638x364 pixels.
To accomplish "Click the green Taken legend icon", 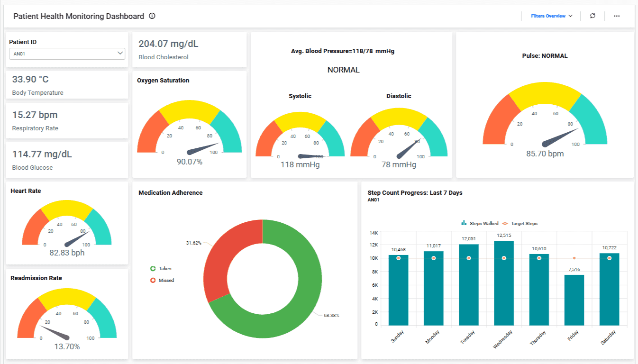I will [x=153, y=268].
